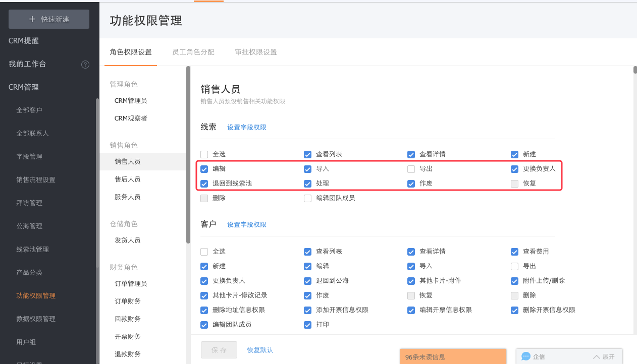Uncheck 其他卡片-修改记录 checkbox
Screen dimensions: 637x364
(x=204, y=295)
